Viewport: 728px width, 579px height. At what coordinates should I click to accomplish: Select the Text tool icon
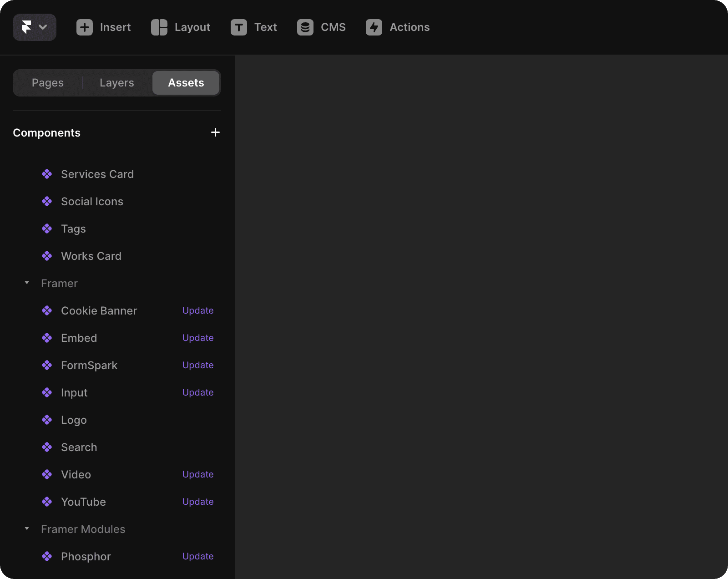click(238, 27)
